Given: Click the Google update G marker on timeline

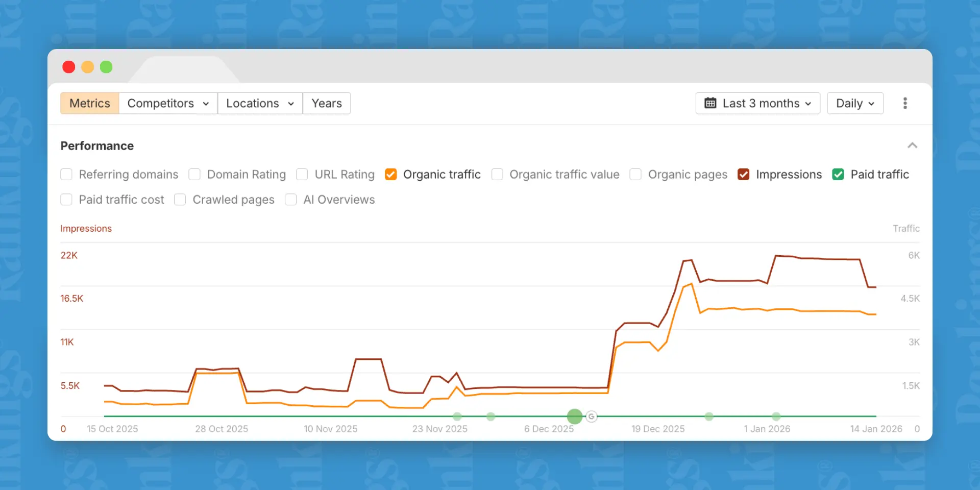Looking at the screenshot, I should [x=591, y=416].
